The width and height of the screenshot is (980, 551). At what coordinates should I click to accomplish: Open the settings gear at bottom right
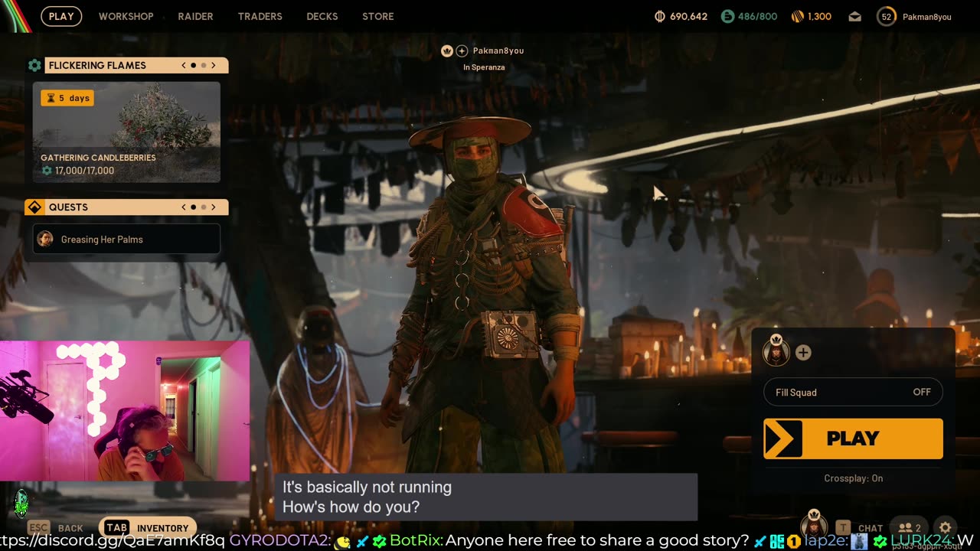(945, 527)
